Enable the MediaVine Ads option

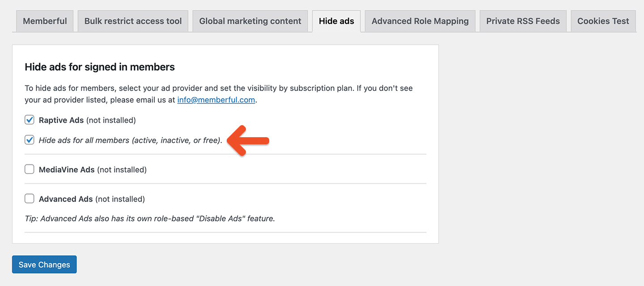(x=29, y=169)
